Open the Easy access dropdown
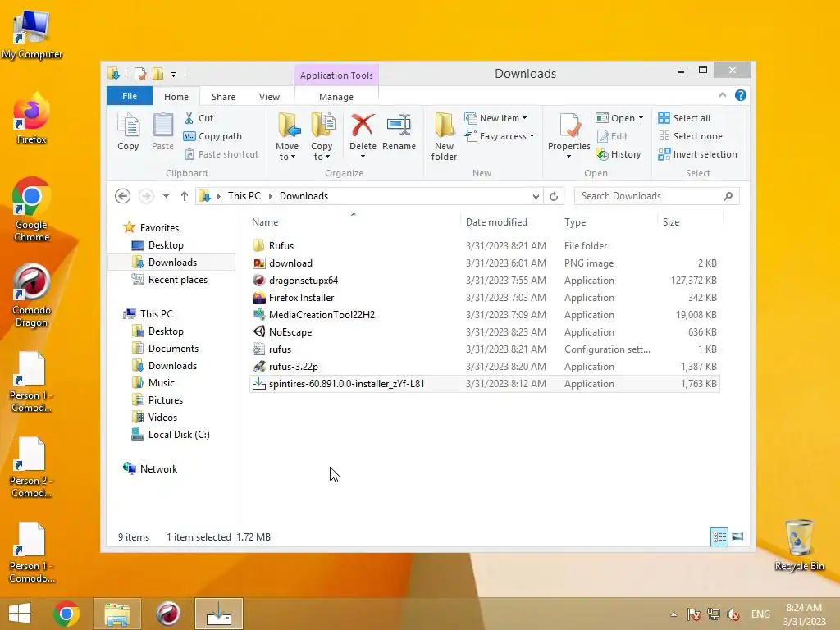Image resolution: width=840 pixels, height=630 pixels. (532, 136)
